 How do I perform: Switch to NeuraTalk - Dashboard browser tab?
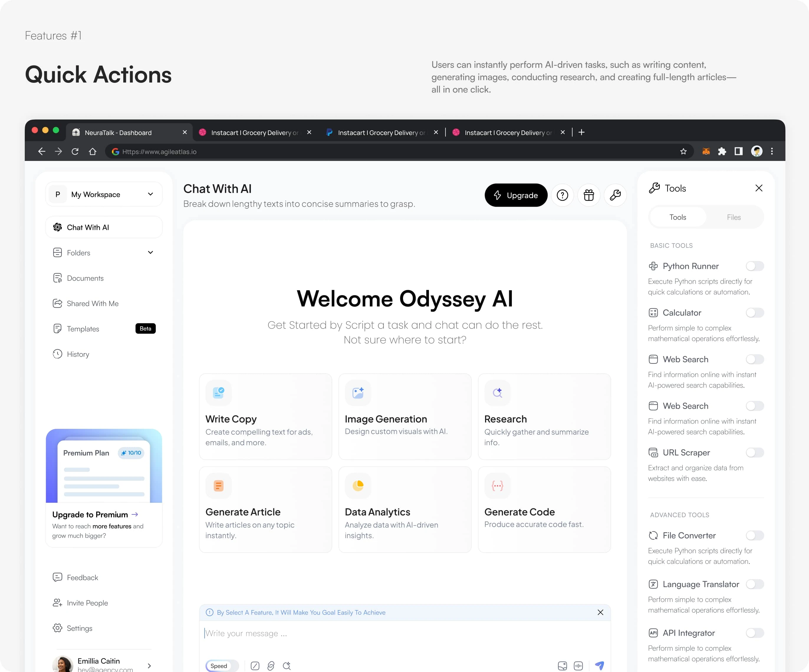point(129,132)
